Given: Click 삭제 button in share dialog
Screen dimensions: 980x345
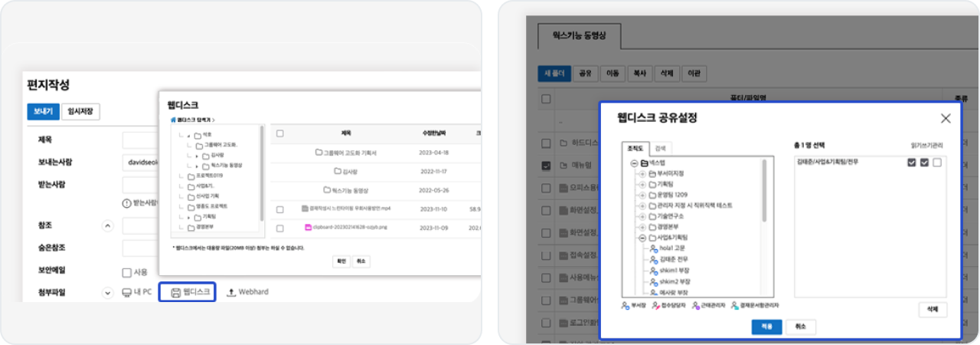Looking at the screenshot, I should tap(933, 310).
